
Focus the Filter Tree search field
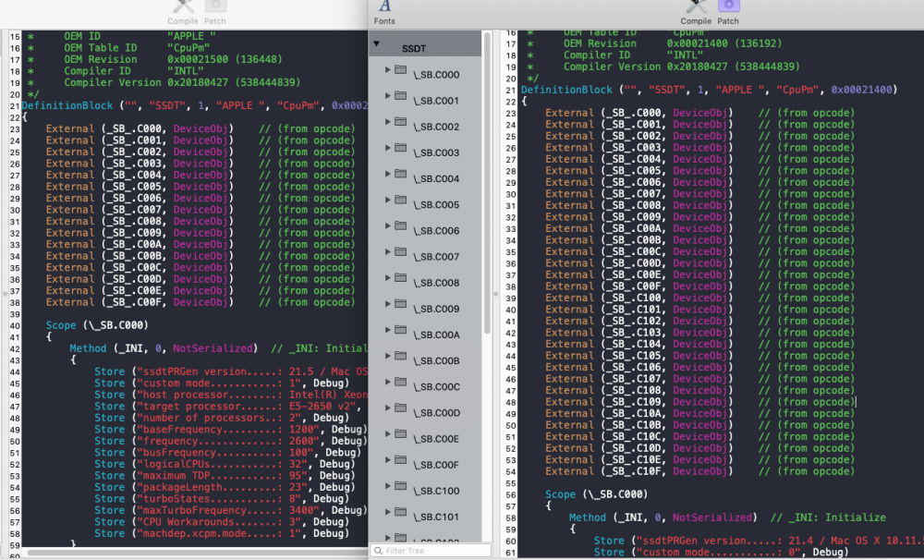point(431,551)
